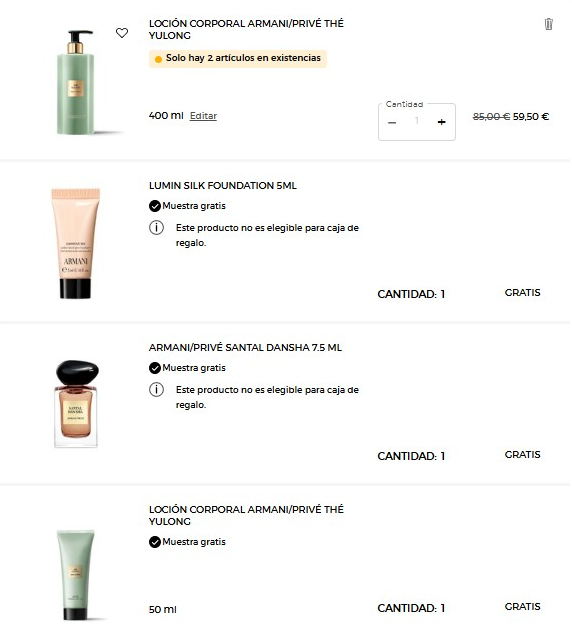Remove item using trash bin icon
Viewport: 572px width, 637px height.
pyautogui.click(x=548, y=24)
